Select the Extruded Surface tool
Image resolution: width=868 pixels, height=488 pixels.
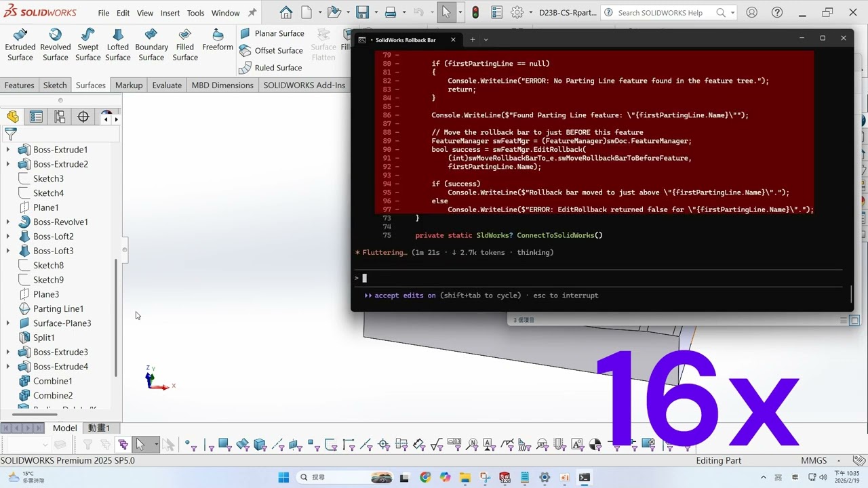[x=20, y=45]
